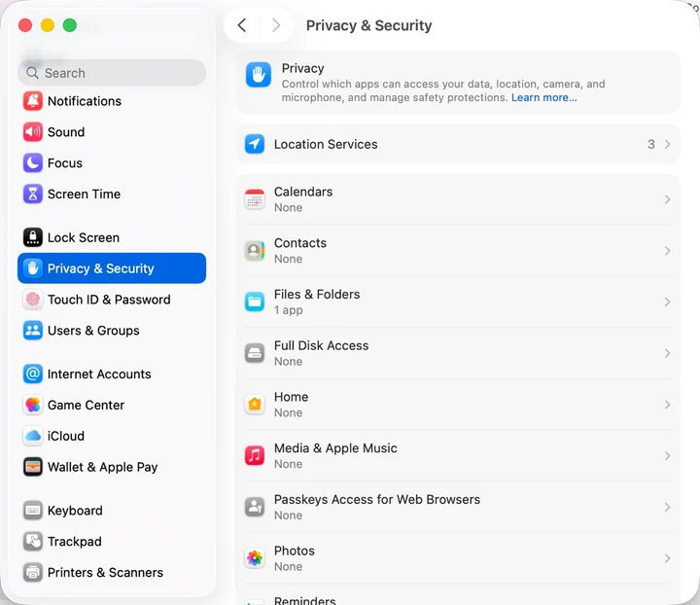Click into the Search field

point(112,73)
